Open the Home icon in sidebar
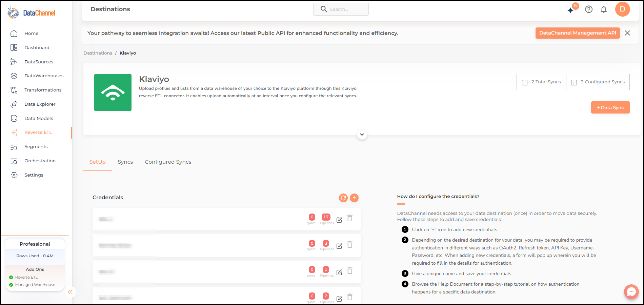Image resolution: width=644 pixels, height=305 pixels. pos(14,34)
